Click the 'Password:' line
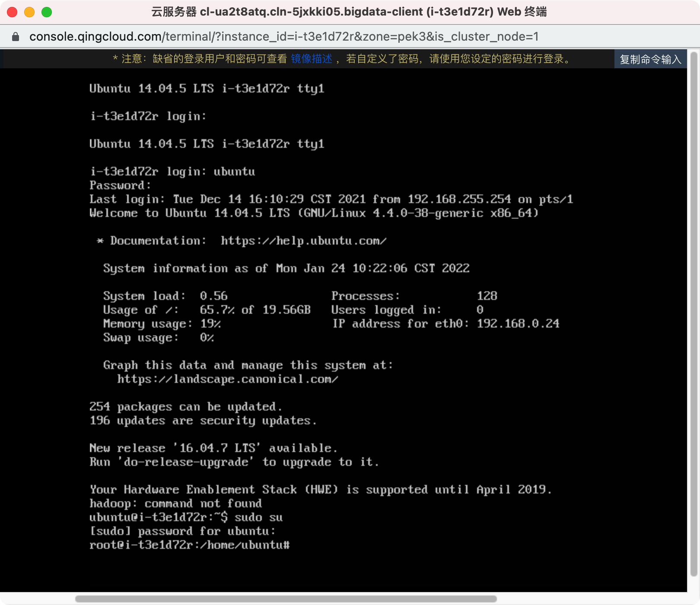This screenshot has width=700, height=605. (x=120, y=185)
